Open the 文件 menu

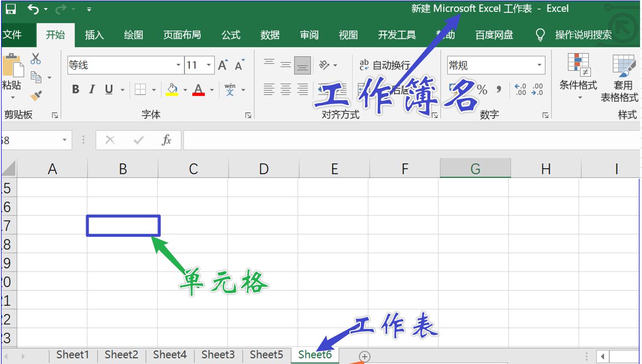pyautogui.click(x=12, y=35)
